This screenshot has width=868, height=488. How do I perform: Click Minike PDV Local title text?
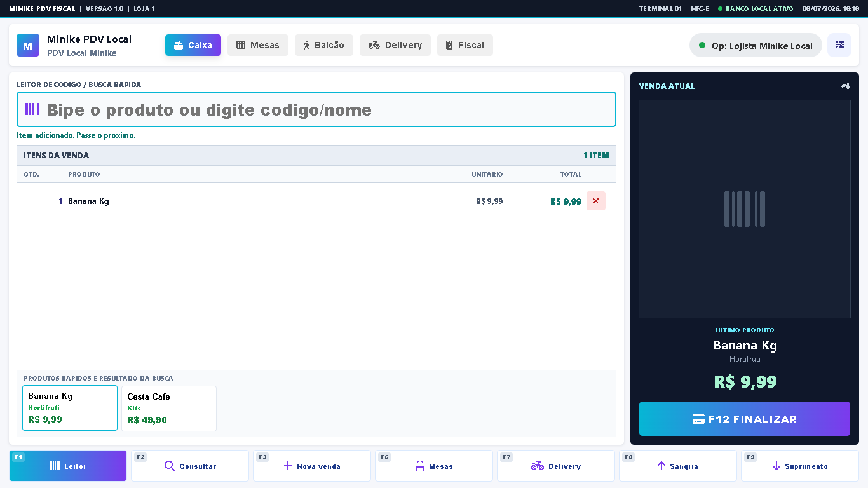[89, 39]
